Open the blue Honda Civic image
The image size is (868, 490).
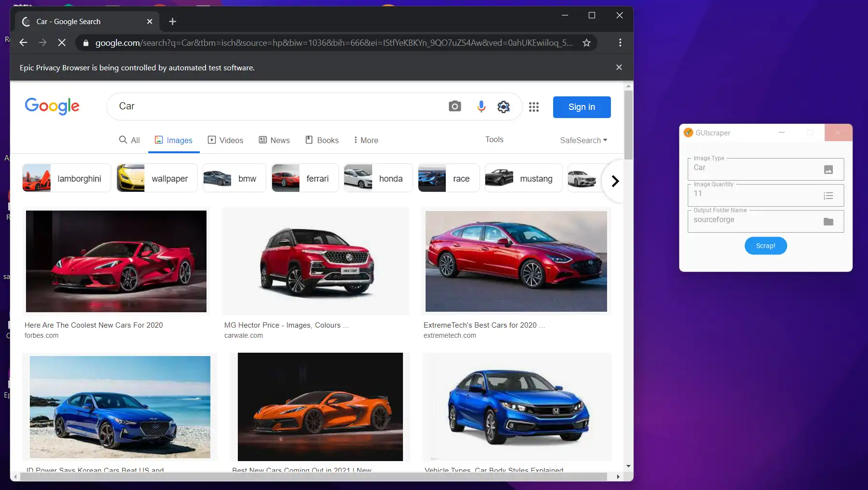(517, 407)
